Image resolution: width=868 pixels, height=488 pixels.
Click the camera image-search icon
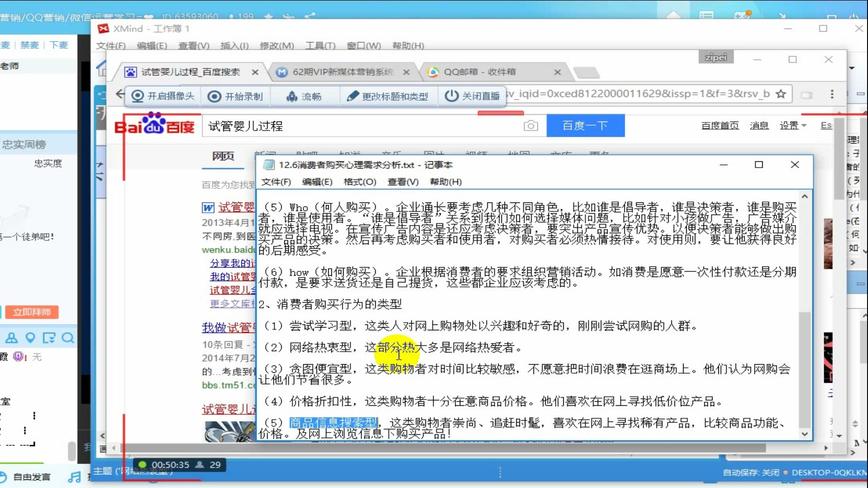(x=531, y=126)
